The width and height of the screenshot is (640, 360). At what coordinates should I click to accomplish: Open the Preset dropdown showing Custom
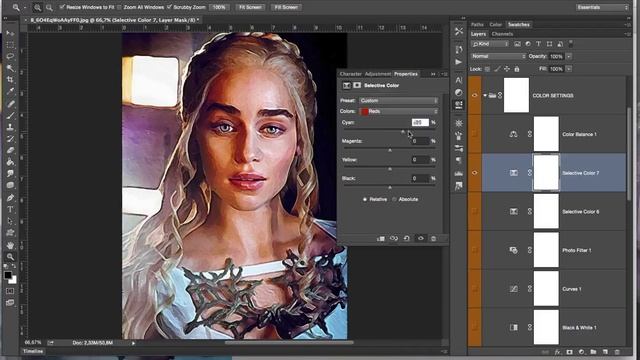[398, 100]
